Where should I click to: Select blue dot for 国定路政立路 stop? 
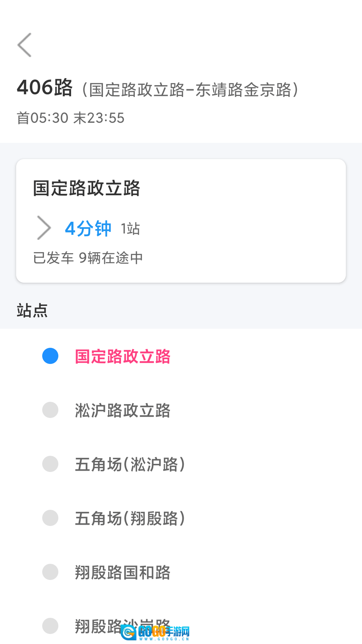point(50,356)
